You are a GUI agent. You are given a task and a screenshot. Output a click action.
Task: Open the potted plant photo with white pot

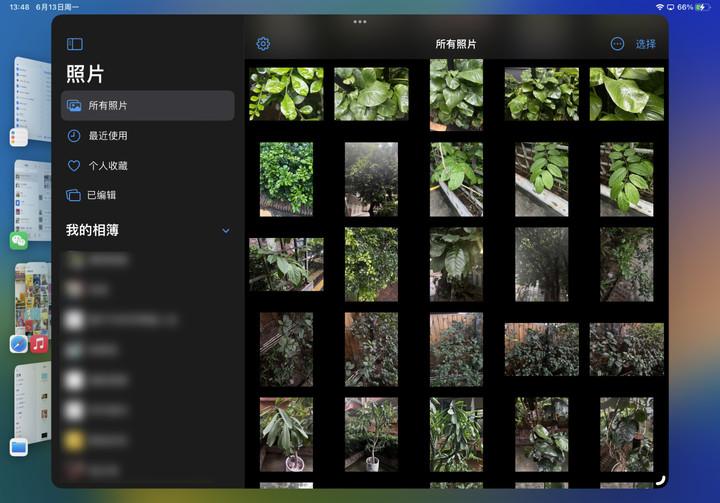pyautogui.click(x=286, y=434)
